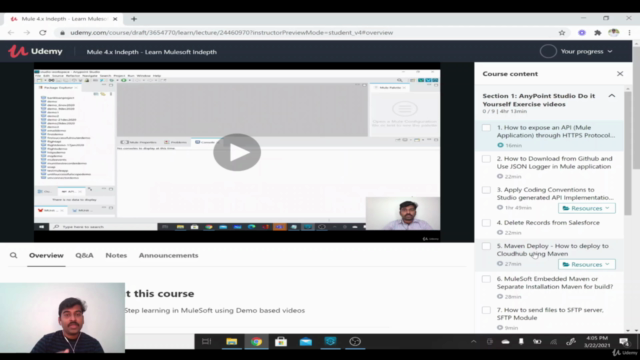Viewport: 640px width, 360px height.
Task: Click the network icon in system tray
Action: click(x=553, y=342)
